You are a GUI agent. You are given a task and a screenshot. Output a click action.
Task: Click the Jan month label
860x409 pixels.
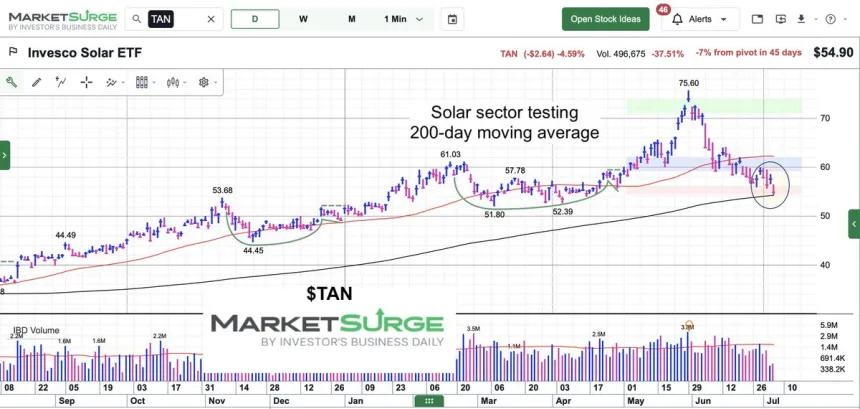355,401
